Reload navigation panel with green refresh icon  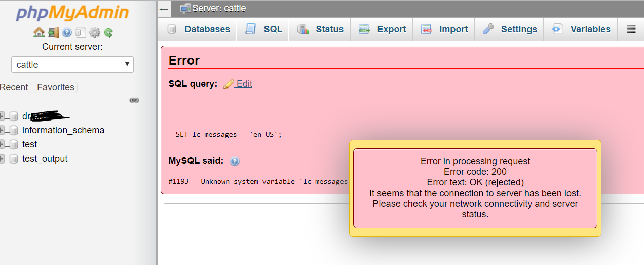tap(108, 33)
